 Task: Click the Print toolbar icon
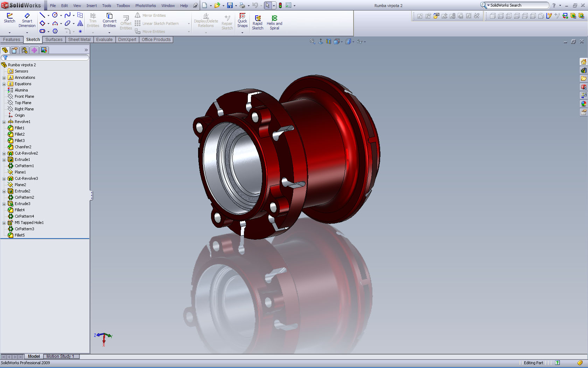point(242,5)
